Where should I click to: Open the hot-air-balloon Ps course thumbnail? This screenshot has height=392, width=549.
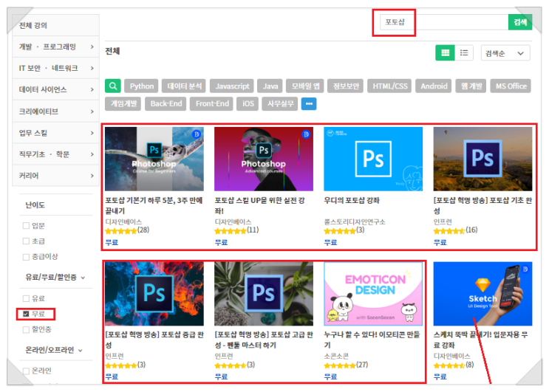point(482,159)
